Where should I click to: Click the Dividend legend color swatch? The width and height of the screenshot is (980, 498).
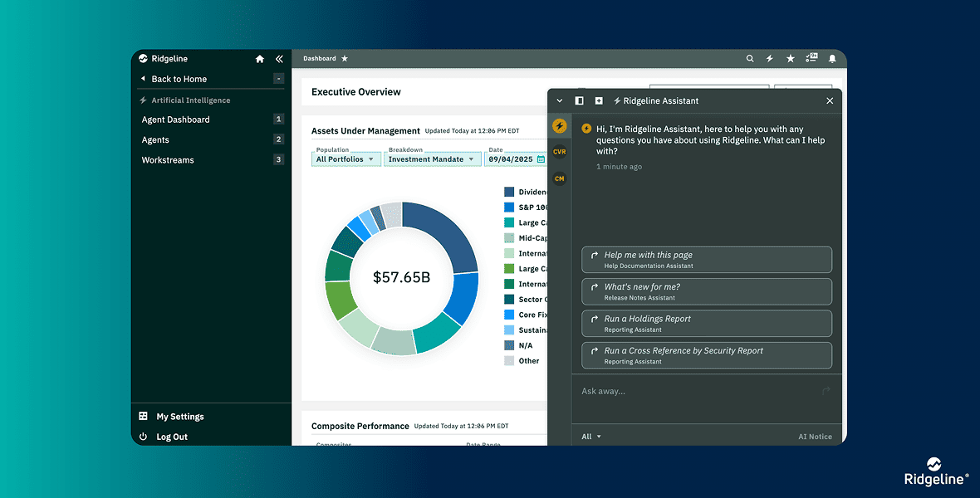click(x=509, y=192)
